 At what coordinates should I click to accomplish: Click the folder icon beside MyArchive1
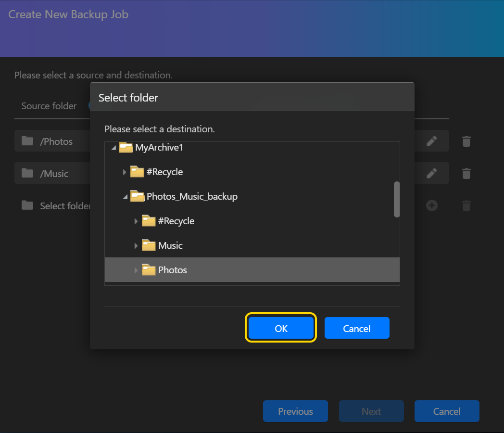point(126,148)
